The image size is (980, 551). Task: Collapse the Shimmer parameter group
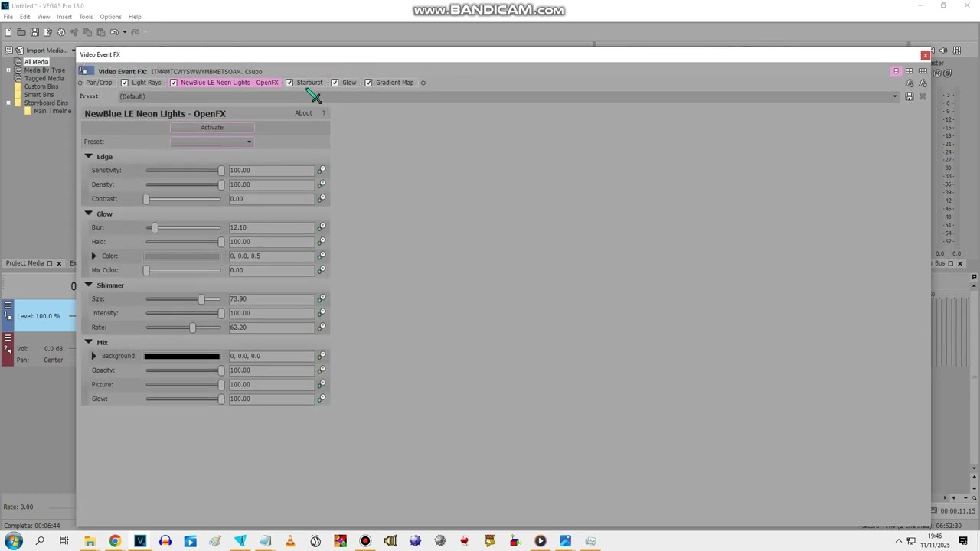[x=88, y=285]
